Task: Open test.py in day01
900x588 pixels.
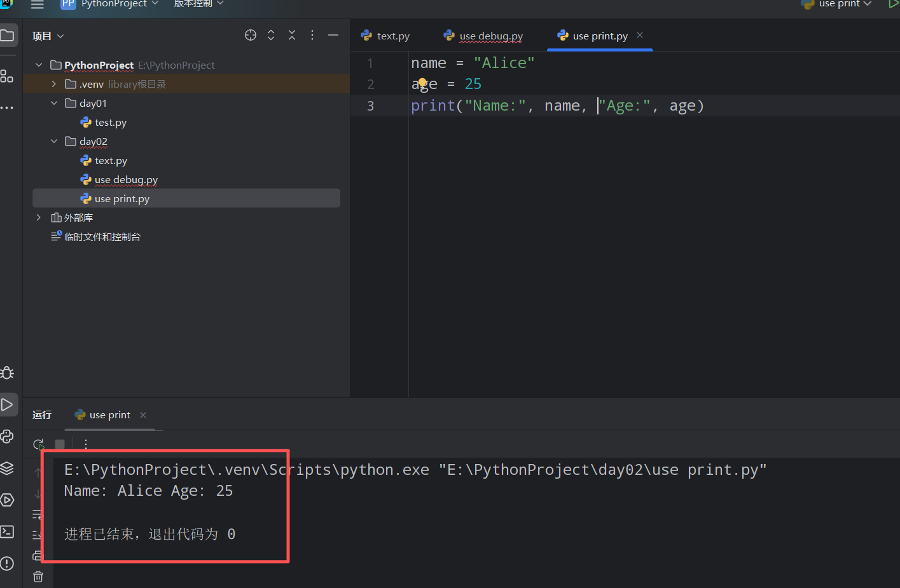Action: [104, 122]
